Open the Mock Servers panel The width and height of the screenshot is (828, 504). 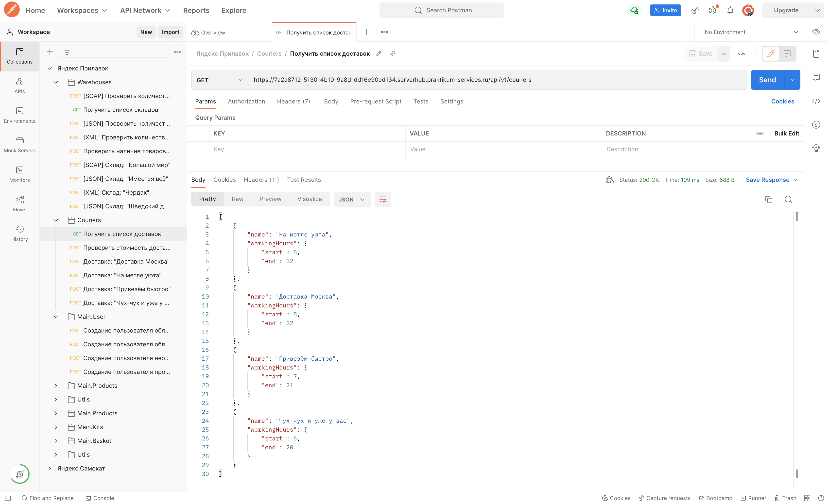click(19, 145)
